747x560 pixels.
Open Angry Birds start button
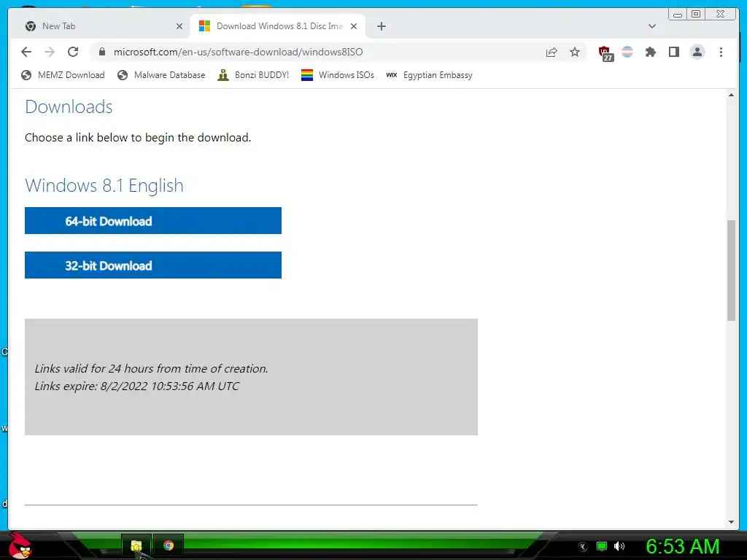coord(20,545)
